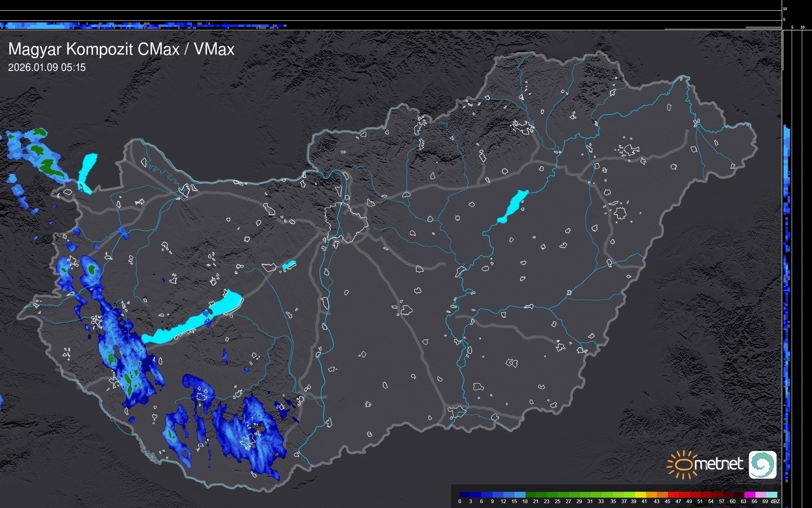Select the magenta 63 dBZ legend swatch
812x508 pixels.
(x=749, y=495)
